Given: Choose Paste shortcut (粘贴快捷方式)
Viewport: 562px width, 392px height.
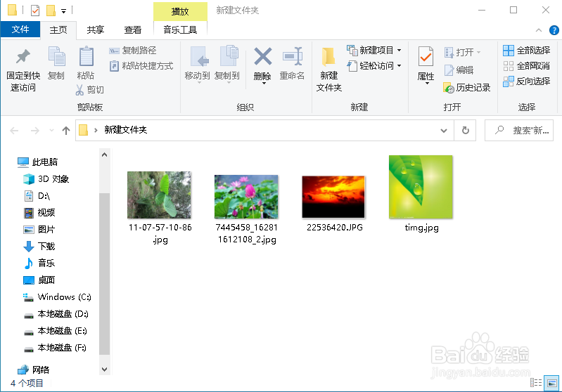Looking at the screenshot, I should tap(141, 66).
